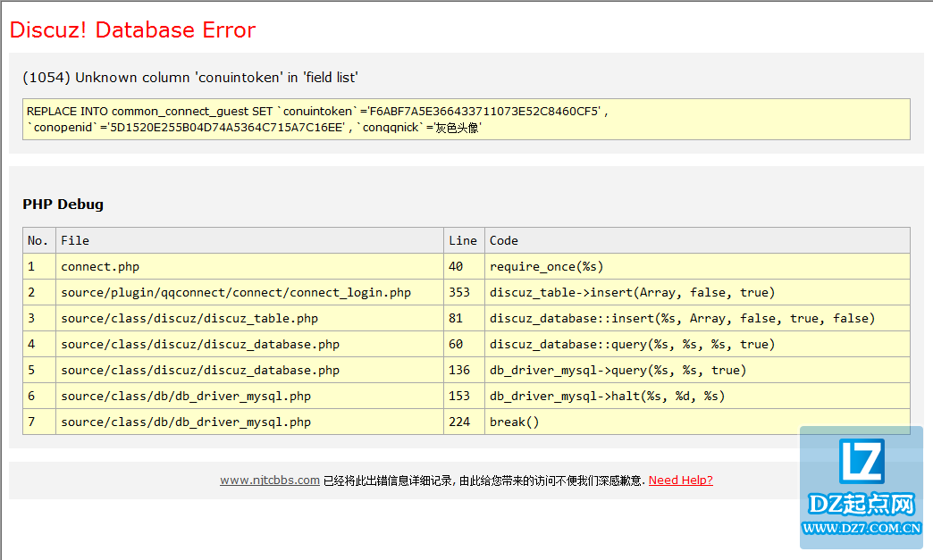Image resolution: width=933 pixels, height=560 pixels.
Task: Select line number 224 cell
Action: coord(464,422)
